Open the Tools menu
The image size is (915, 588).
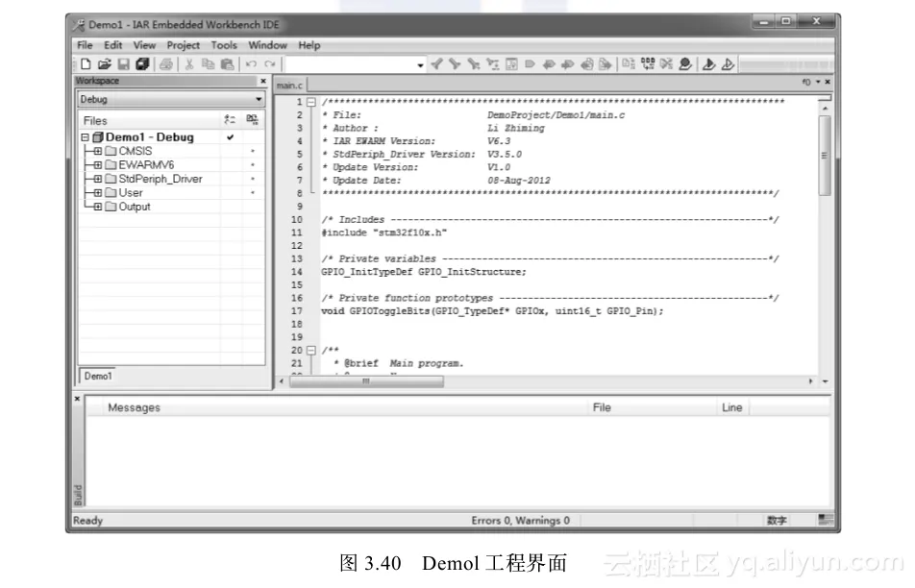point(224,45)
